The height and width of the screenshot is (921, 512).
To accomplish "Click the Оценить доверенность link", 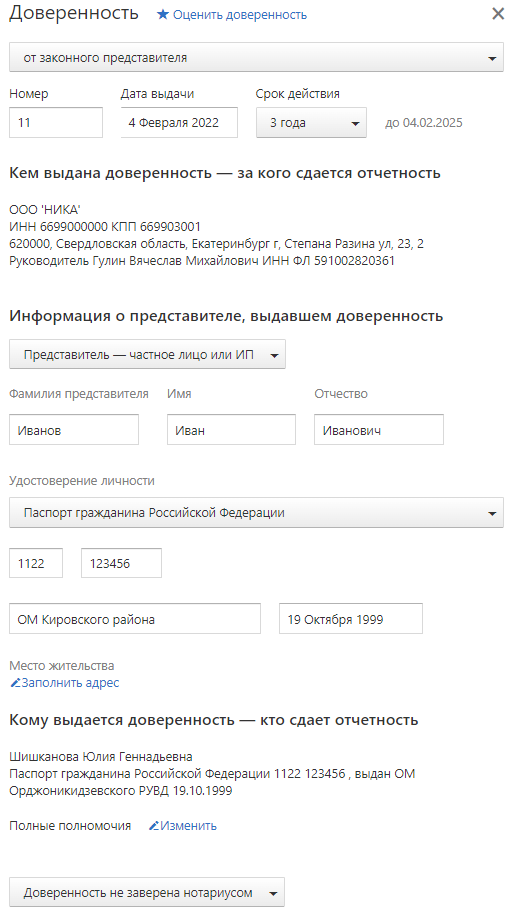I will 240,15.
